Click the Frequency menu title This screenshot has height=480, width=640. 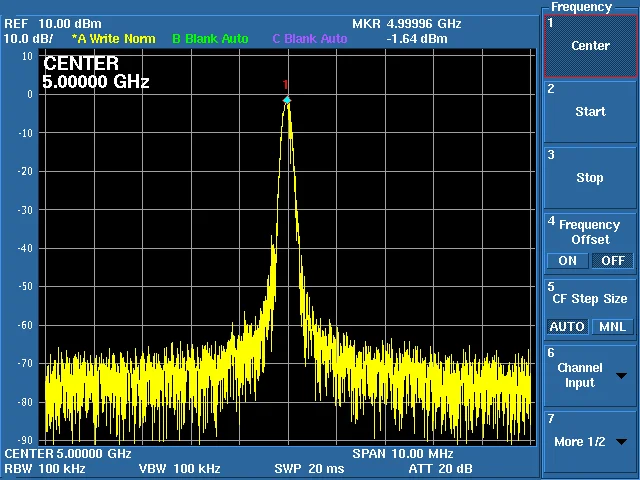(x=582, y=7)
